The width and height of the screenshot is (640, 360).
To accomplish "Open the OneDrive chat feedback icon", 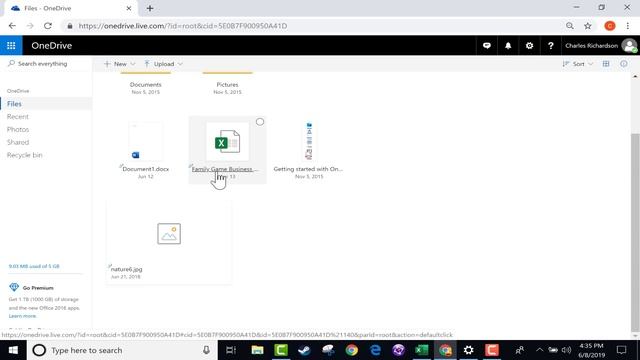I will coord(487,46).
